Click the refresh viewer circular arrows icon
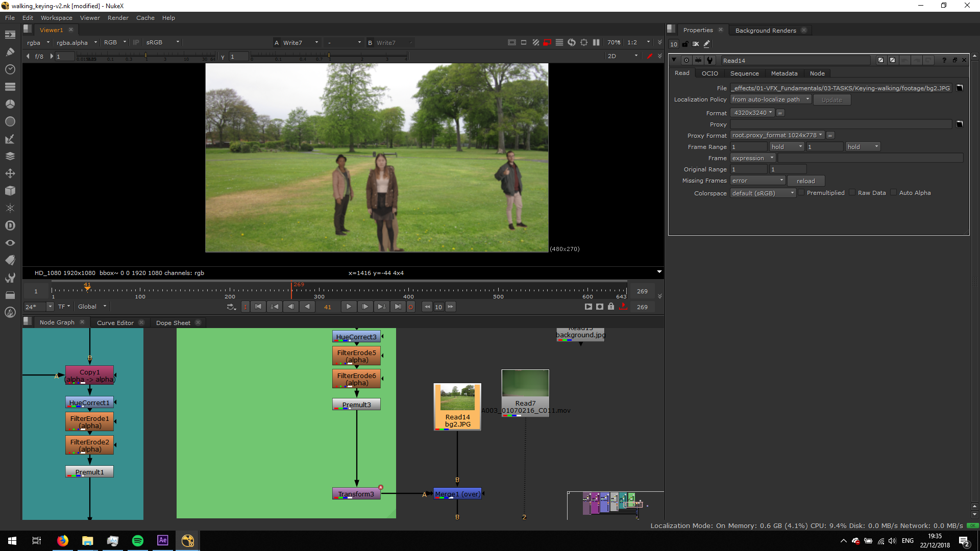Image resolution: width=980 pixels, height=551 pixels. click(572, 42)
